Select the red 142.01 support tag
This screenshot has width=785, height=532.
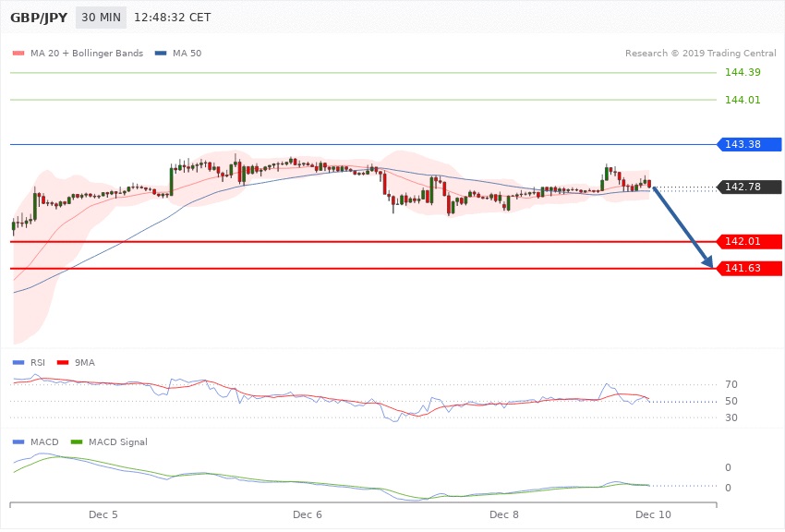tap(750, 242)
